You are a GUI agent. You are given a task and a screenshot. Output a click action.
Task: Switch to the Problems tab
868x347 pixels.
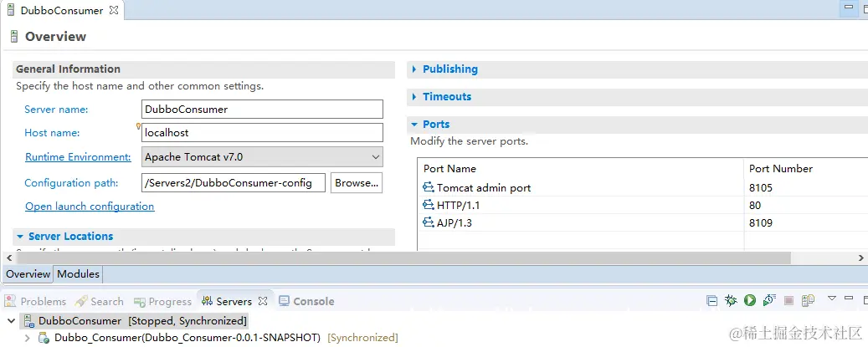[35, 301]
